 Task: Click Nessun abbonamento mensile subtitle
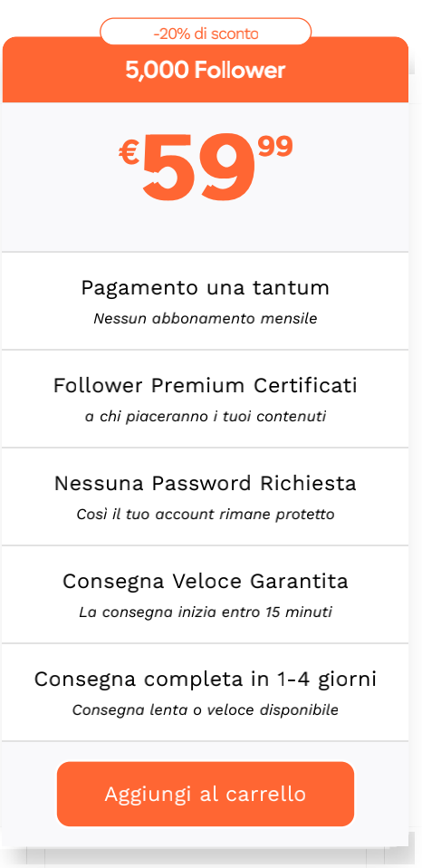coord(206,319)
